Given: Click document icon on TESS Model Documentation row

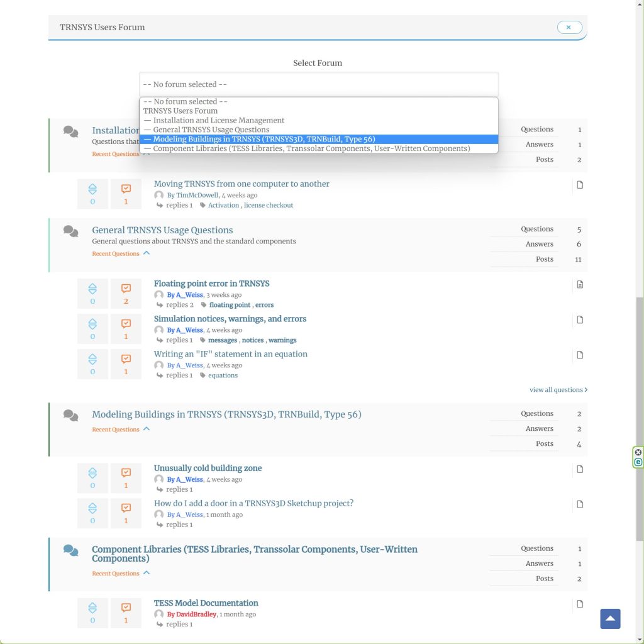Looking at the screenshot, I should coord(580,604).
